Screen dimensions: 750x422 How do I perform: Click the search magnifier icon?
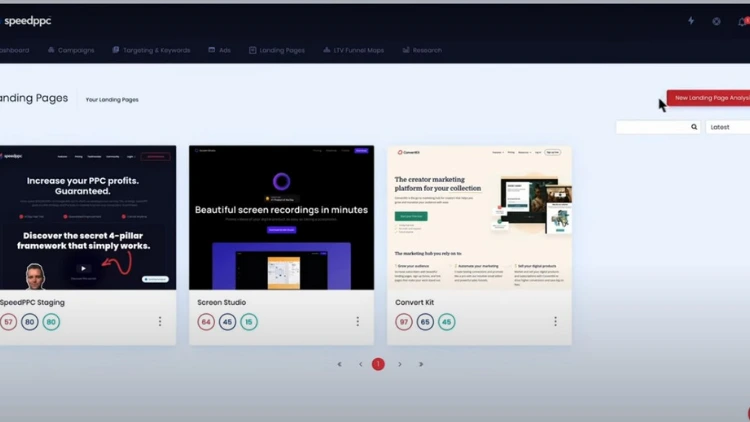click(x=694, y=127)
